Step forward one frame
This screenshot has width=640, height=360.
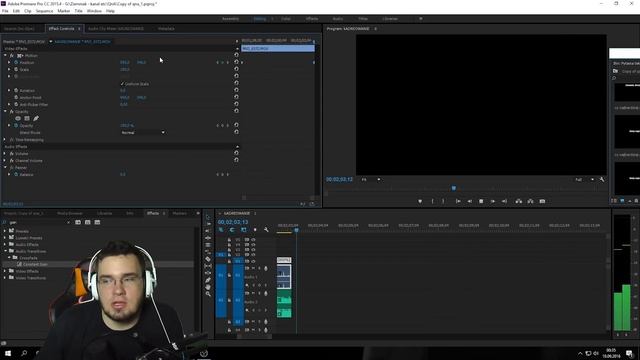coord(493,201)
